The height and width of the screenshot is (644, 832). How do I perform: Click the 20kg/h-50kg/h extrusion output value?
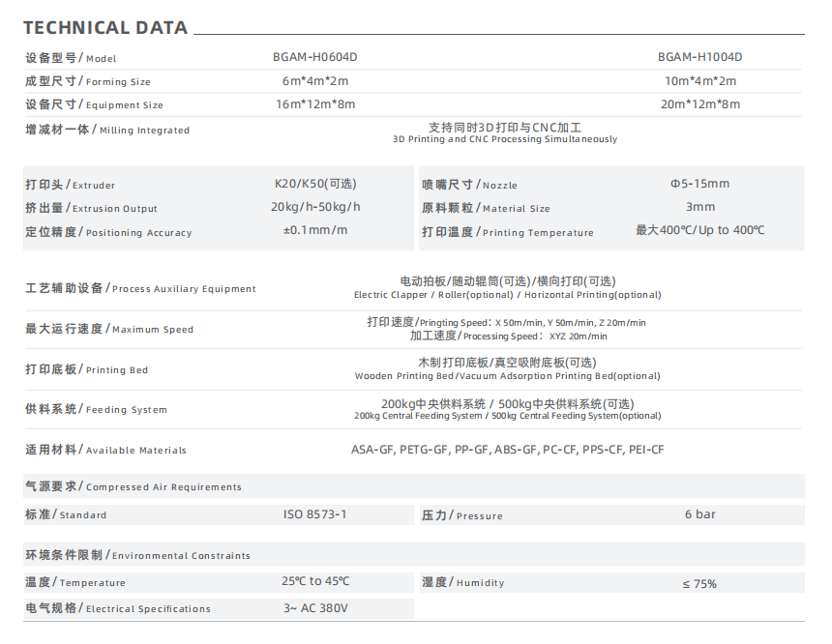[x=315, y=207]
